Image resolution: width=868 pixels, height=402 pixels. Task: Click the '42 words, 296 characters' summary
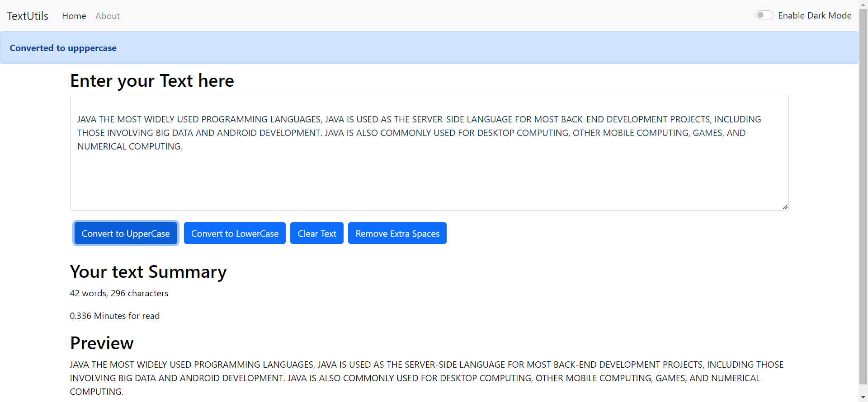point(119,293)
